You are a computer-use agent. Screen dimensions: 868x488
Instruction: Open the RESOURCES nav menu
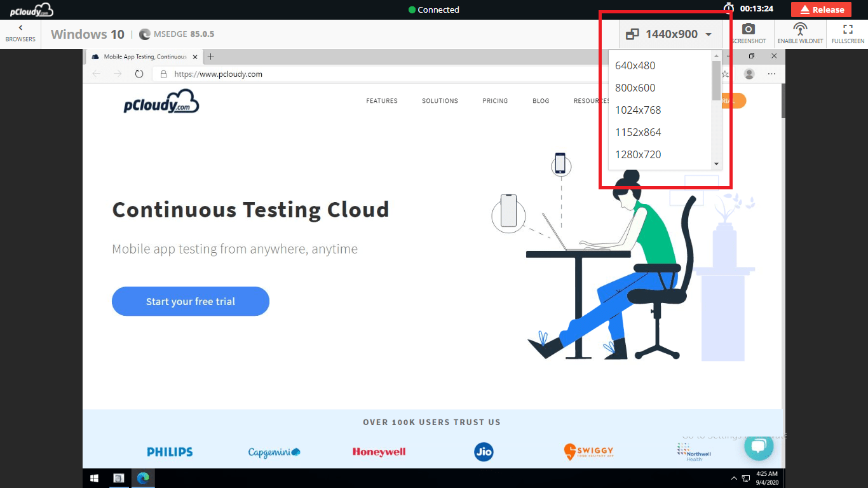coord(591,101)
